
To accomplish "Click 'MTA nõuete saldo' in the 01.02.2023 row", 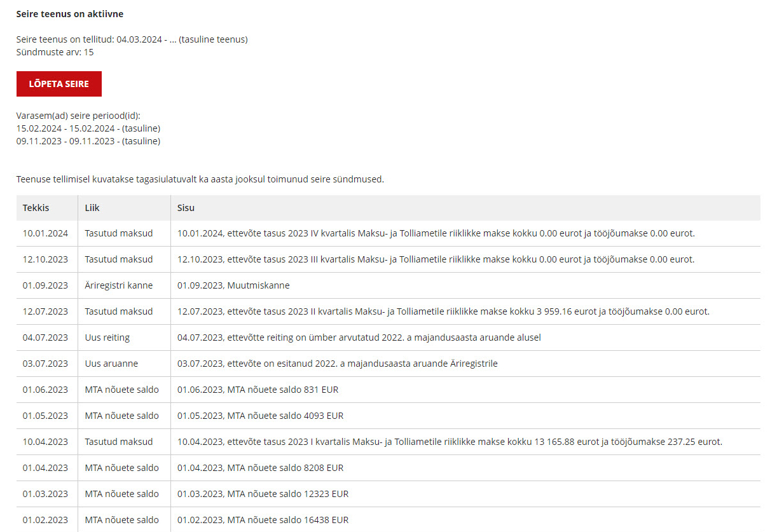I will 122,520.
